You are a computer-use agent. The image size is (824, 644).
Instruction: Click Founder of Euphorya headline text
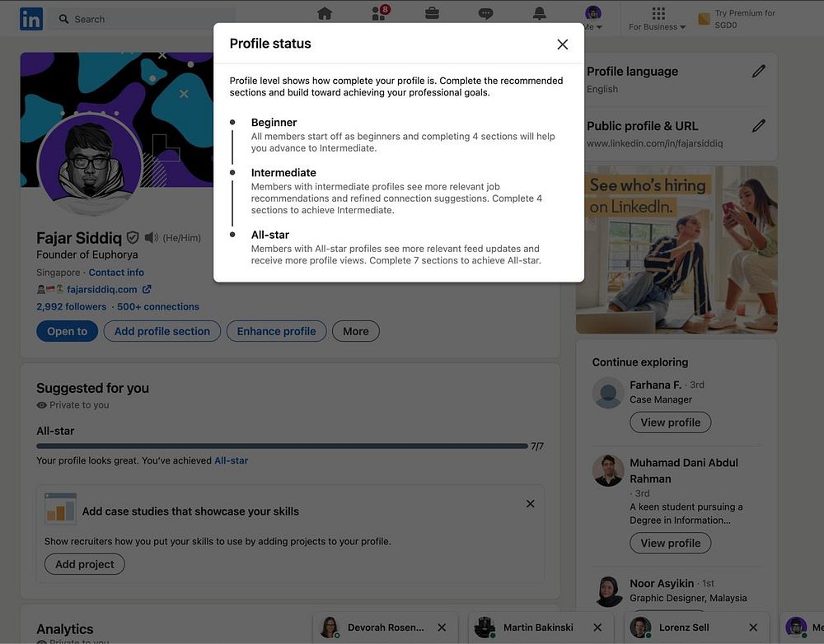87,254
